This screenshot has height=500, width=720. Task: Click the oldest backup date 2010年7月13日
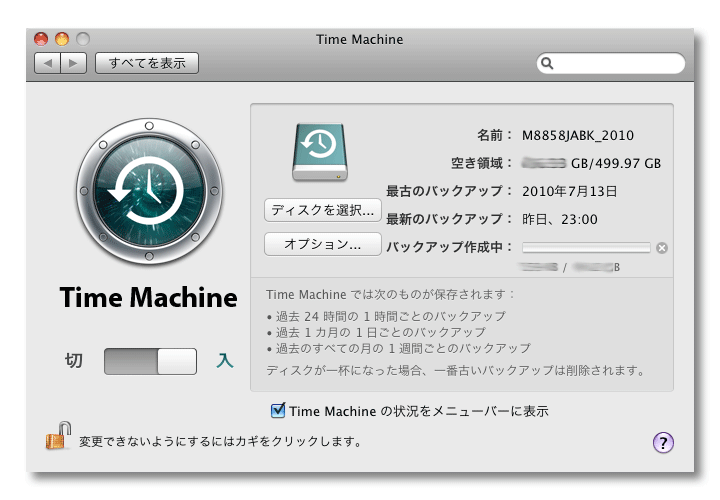569,191
